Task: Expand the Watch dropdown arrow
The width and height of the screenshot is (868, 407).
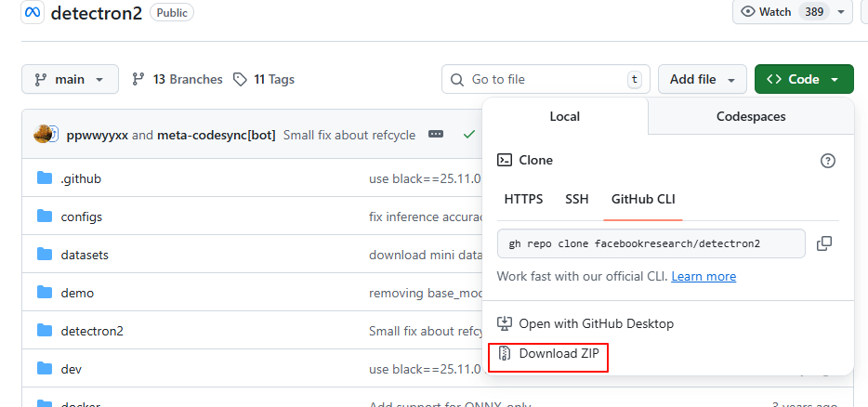Action: click(x=841, y=12)
